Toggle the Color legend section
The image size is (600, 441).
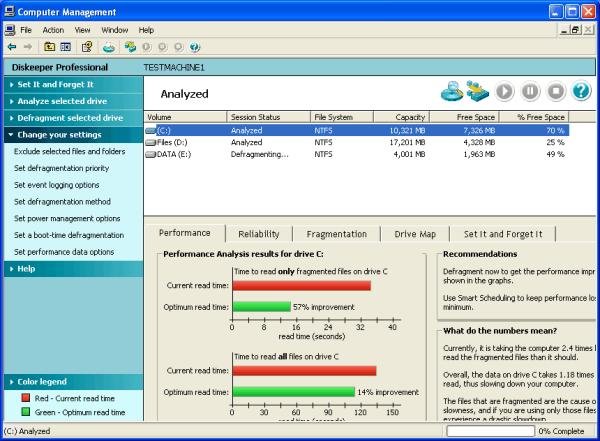pos(73,382)
